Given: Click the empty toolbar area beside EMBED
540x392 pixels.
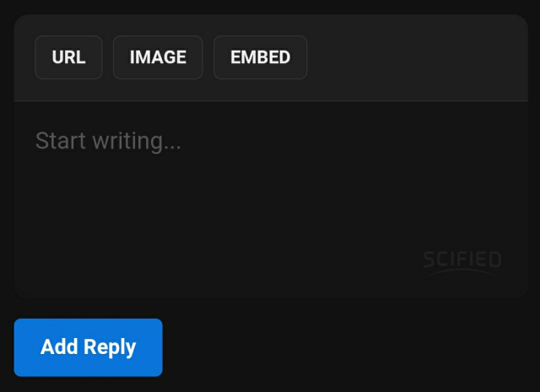Looking at the screenshot, I should (417, 57).
